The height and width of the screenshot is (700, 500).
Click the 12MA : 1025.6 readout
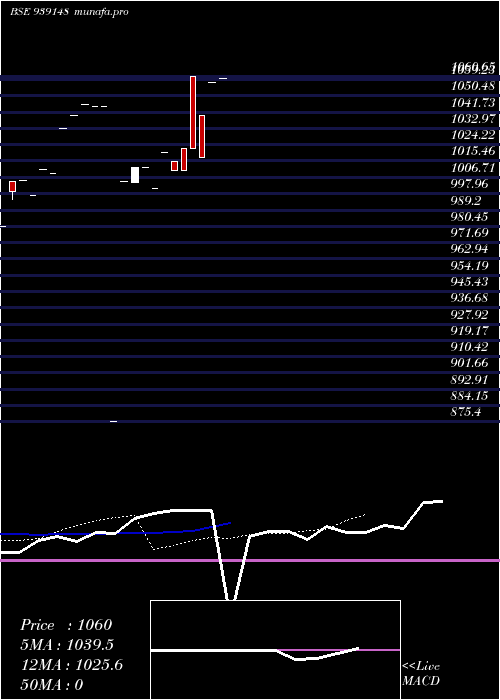tap(72, 665)
